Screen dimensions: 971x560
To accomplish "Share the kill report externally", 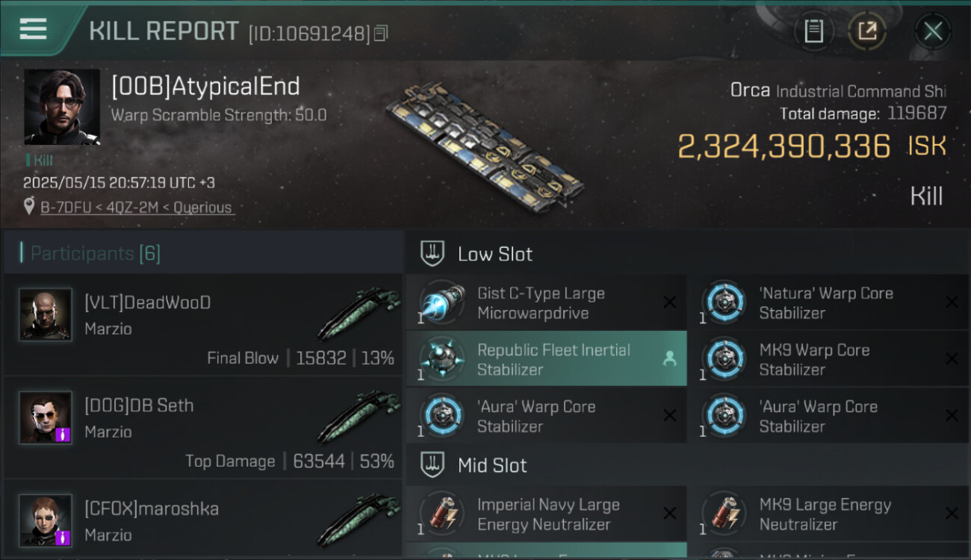I will 866,31.
